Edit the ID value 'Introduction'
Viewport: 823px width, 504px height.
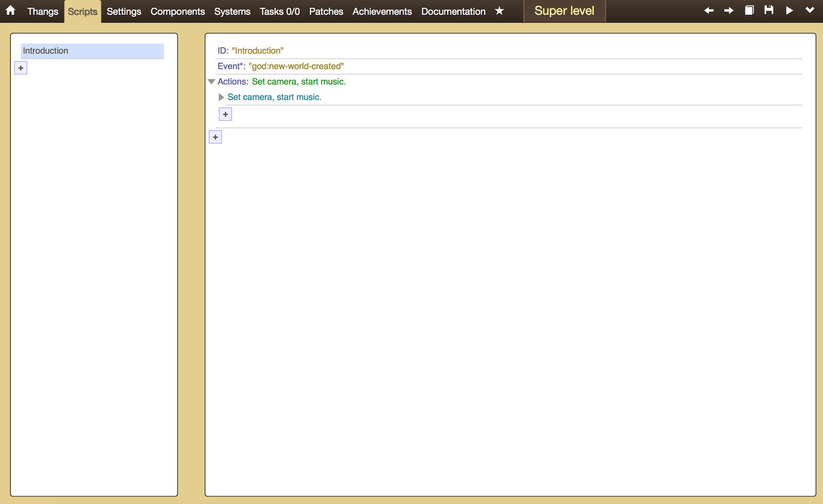tap(257, 51)
